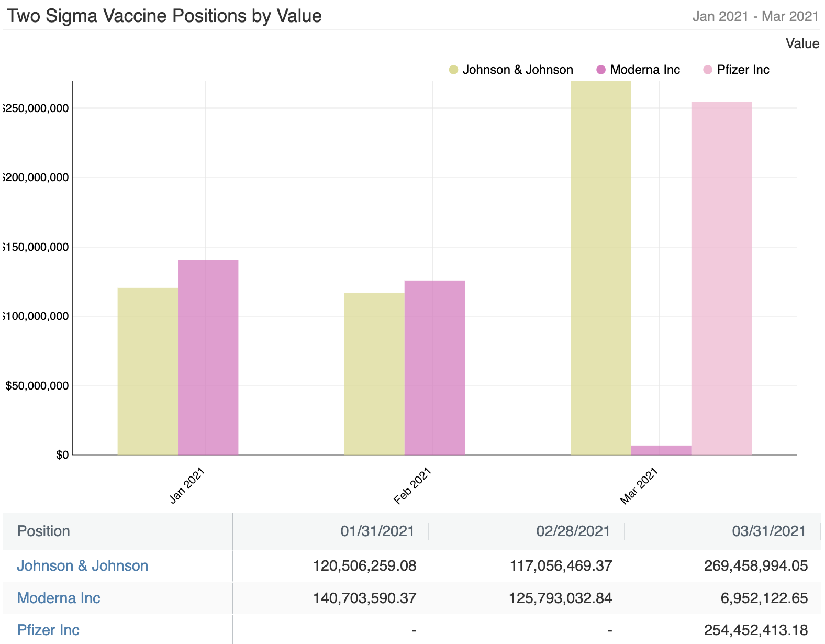825x644 pixels.
Task: Toggle Pfizer Inc legend entry
Action: point(736,70)
